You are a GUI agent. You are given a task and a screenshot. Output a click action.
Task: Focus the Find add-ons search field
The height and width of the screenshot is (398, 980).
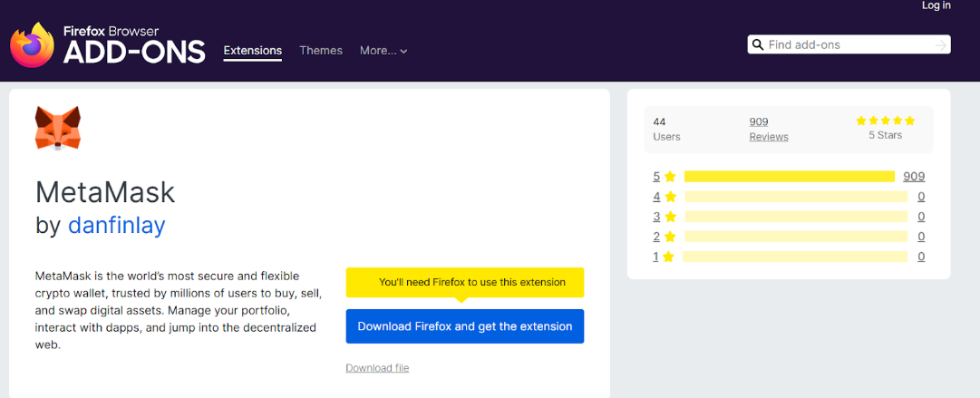tap(848, 44)
